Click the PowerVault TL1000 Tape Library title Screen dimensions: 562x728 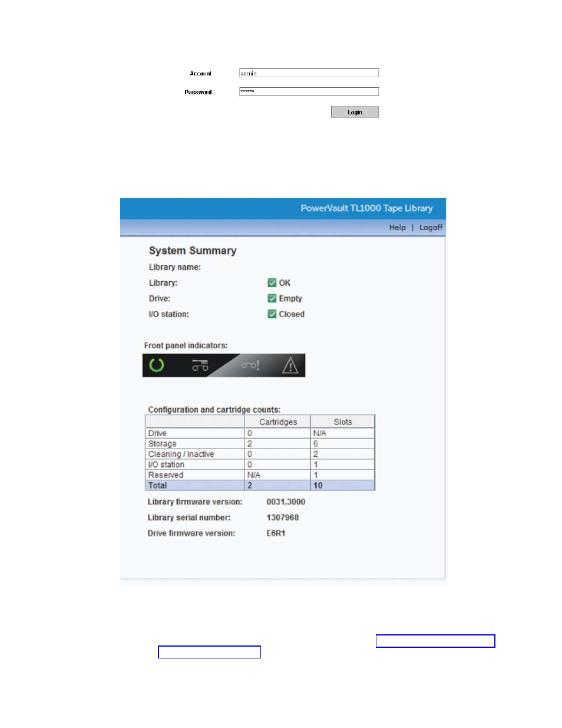[366, 208]
